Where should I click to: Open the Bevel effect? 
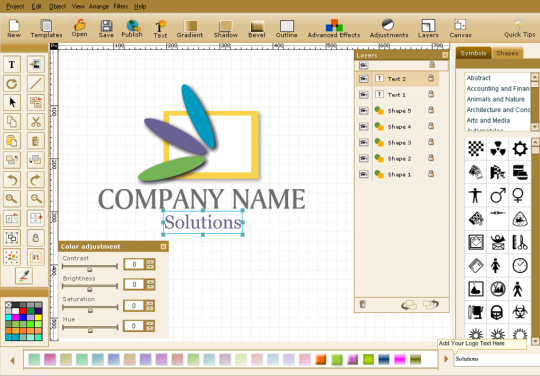(257, 28)
